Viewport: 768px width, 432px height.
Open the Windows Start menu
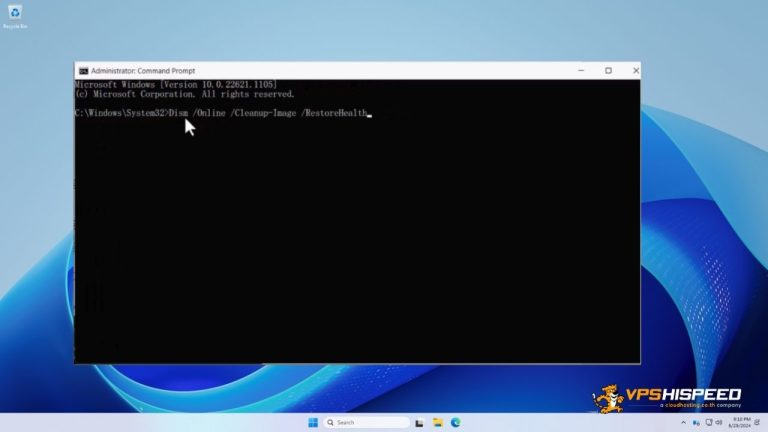point(313,422)
